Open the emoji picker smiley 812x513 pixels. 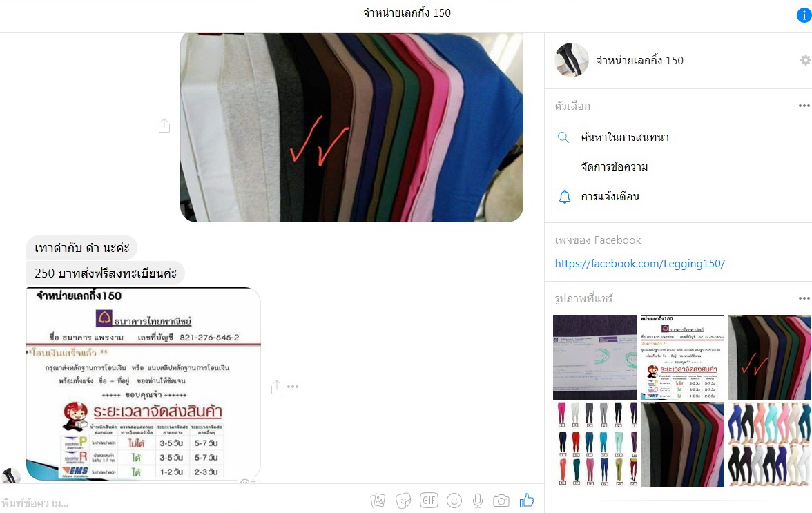pyautogui.click(x=454, y=501)
